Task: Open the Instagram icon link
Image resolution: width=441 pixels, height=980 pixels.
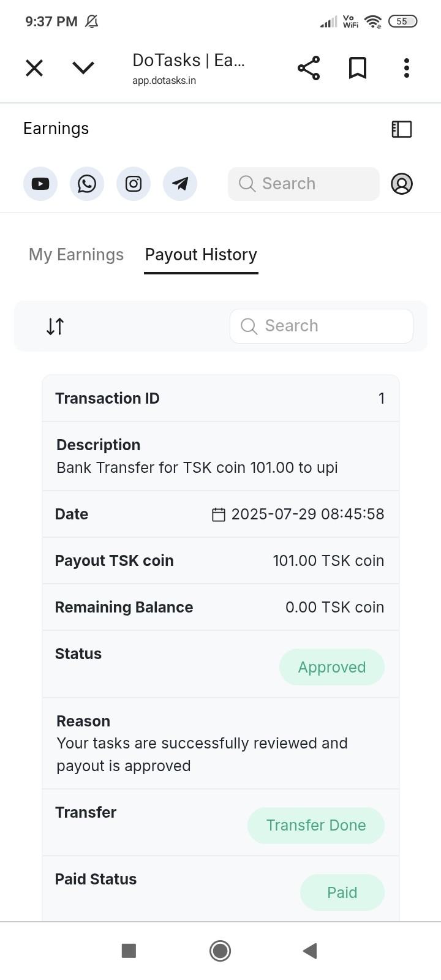Action: pyautogui.click(x=134, y=184)
